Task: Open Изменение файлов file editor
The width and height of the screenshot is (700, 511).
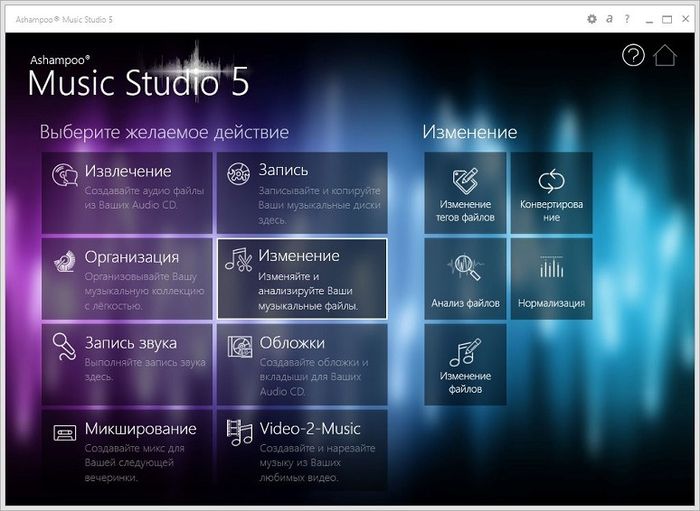Action: point(465,363)
